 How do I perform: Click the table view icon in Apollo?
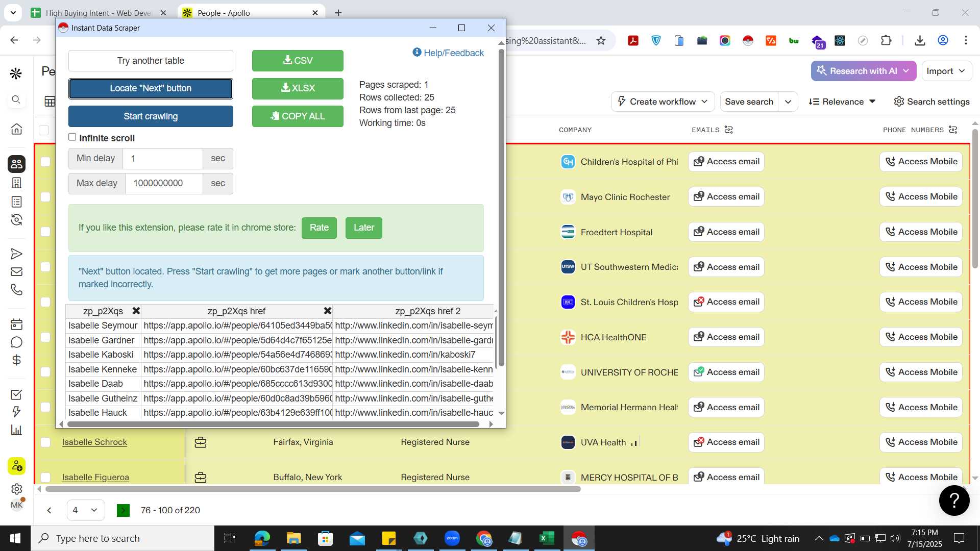point(50,102)
